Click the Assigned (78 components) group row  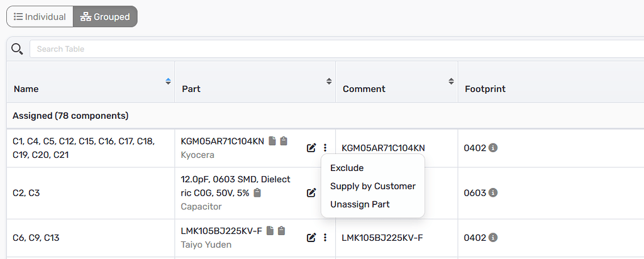[x=70, y=116]
